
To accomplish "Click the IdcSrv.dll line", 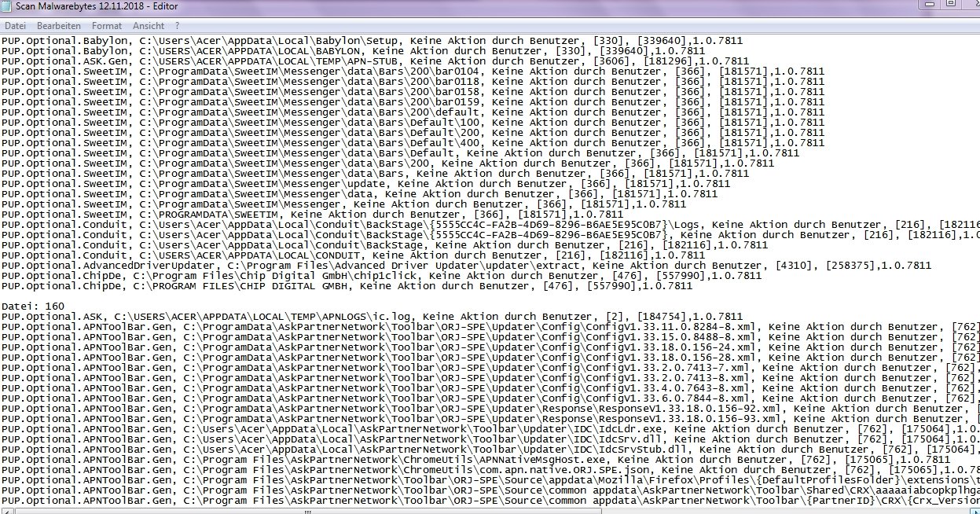I will click(490, 439).
